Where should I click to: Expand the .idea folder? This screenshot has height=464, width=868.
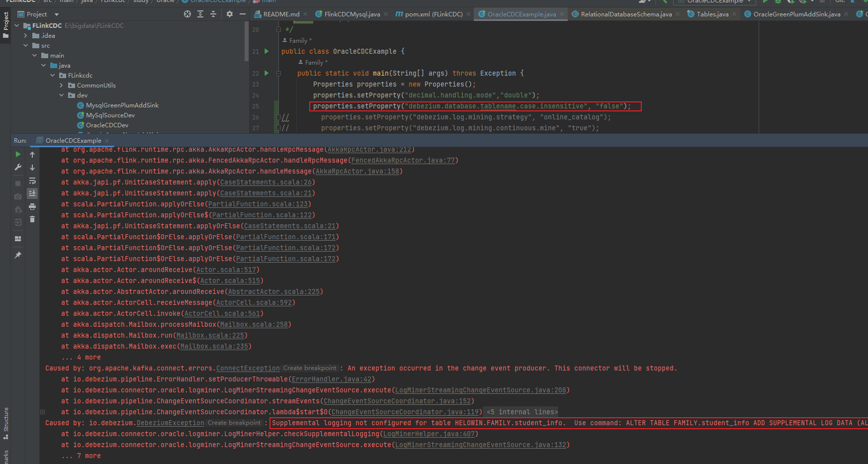click(x=26, y=35)
